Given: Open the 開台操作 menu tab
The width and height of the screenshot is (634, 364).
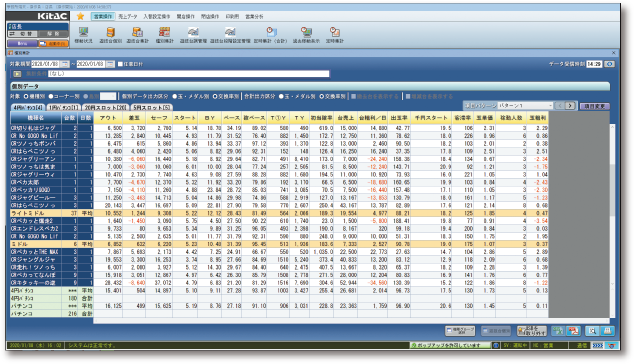Looking at the screenshot, I should point(186,17).
